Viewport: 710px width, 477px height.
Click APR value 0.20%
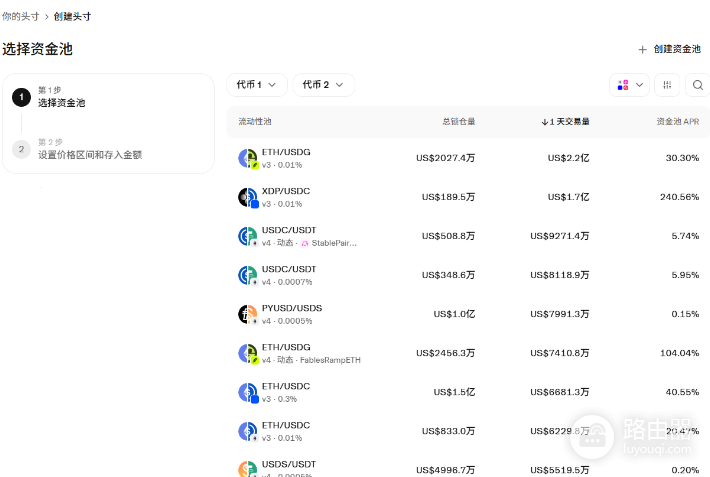[685, 470]
